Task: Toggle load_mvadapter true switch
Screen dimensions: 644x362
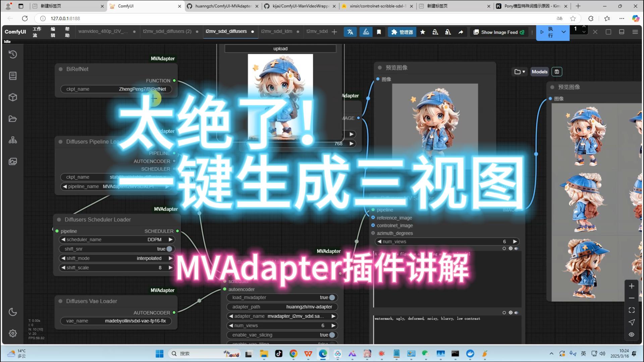Action: 332,298
